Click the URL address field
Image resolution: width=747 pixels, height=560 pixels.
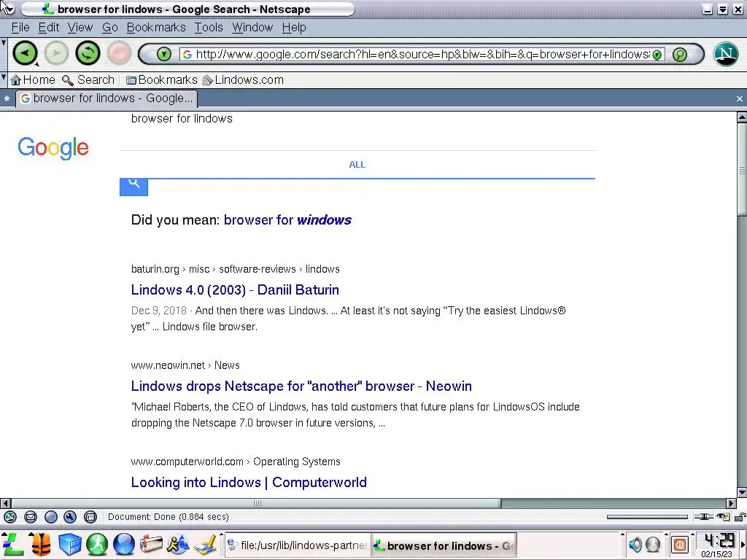coord(422,54)
